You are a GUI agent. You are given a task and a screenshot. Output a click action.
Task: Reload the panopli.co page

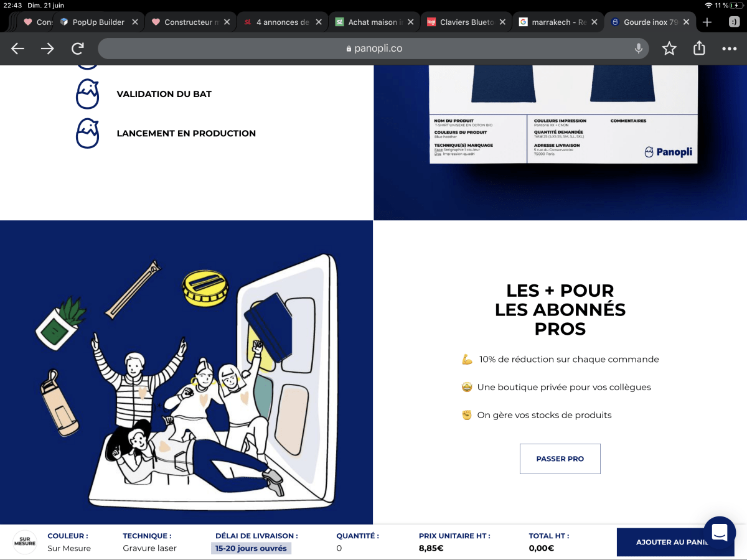[x=77, y=49]
